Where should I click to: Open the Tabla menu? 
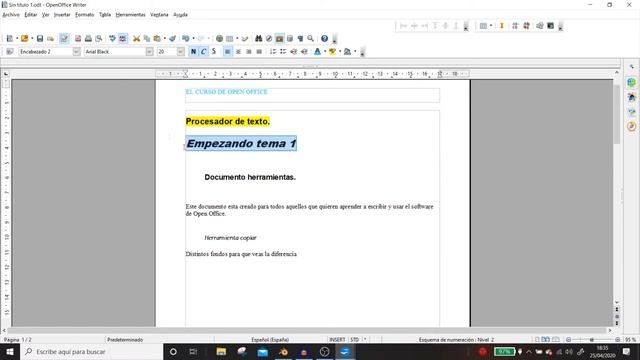point(105,15)
